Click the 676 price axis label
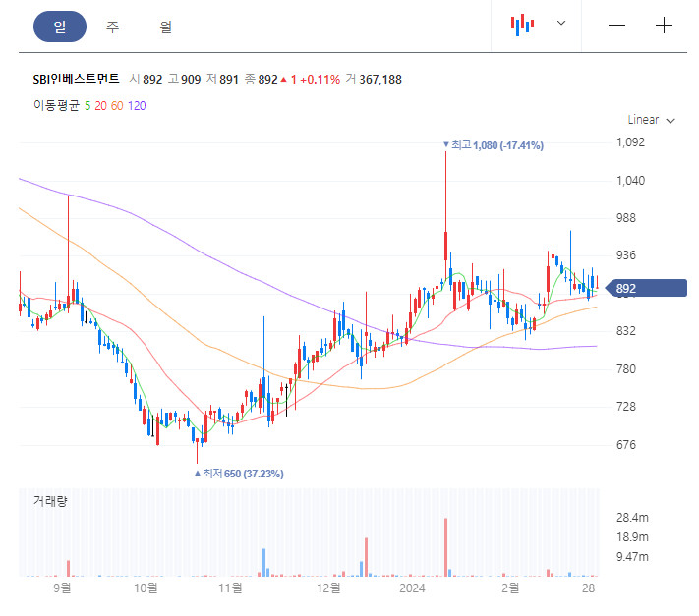The image size is (699, 616). coord(626,444)
